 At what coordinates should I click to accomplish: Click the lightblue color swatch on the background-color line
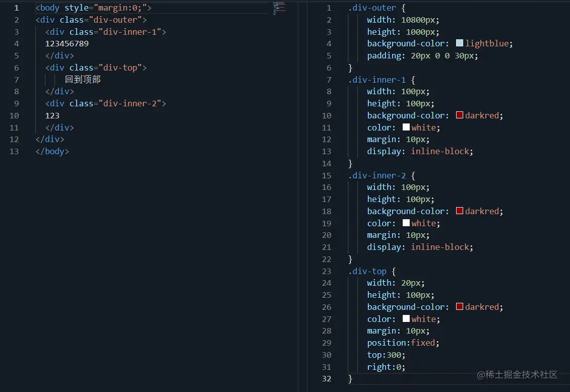pos(460,43)
